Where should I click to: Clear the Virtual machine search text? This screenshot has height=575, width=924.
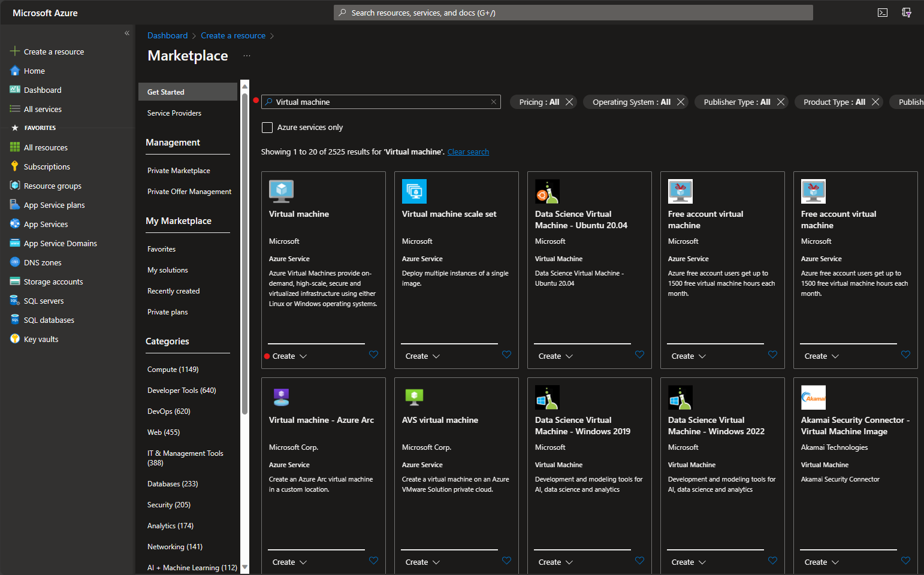point(494,102)
